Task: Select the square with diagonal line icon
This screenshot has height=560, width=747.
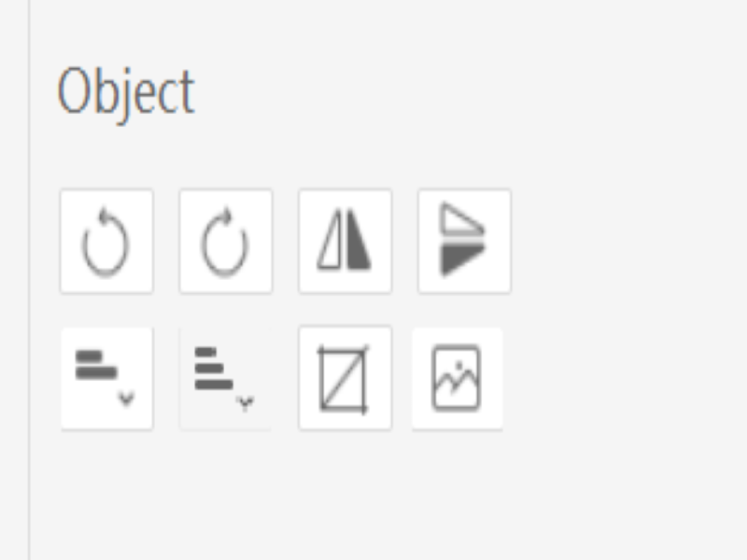Action: click(345, 379)
